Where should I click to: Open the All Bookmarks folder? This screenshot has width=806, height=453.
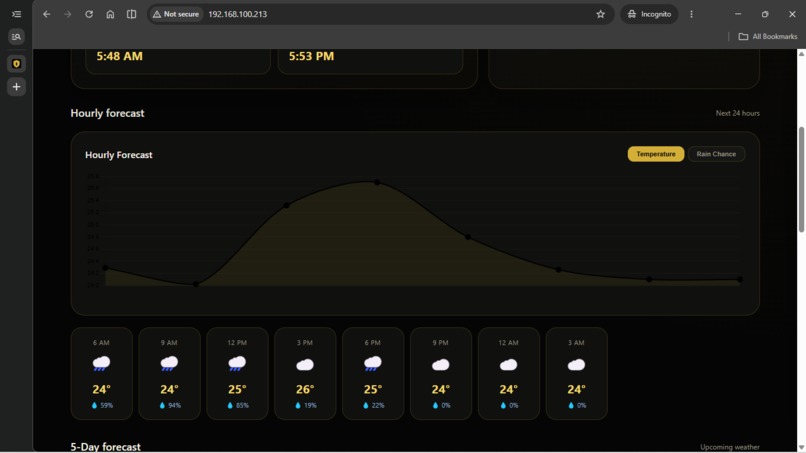coord(768,37)
